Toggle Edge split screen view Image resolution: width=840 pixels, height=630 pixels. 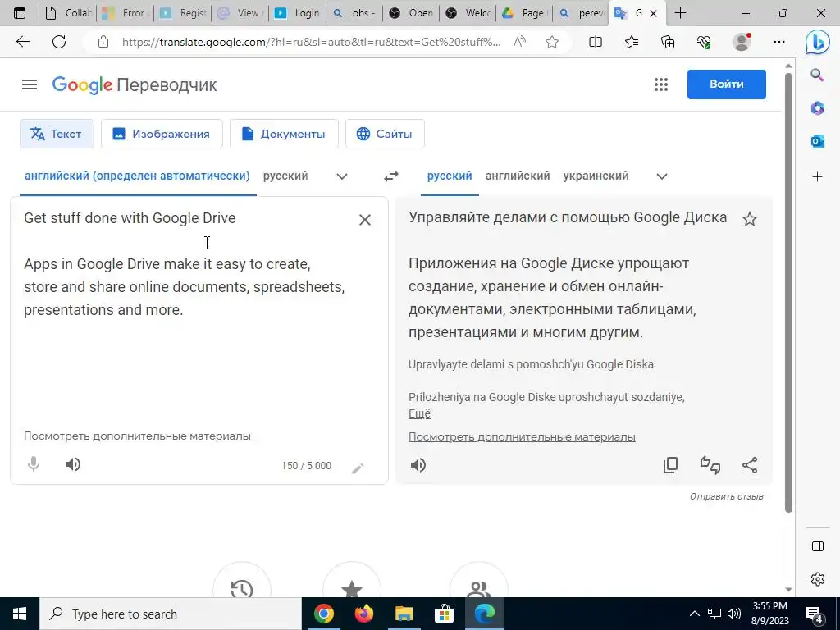click(596, 42)
